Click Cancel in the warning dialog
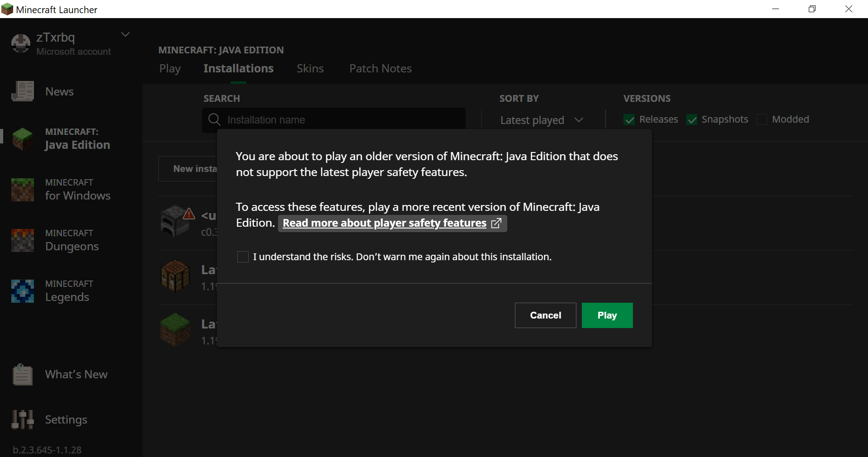868x457 pixels. [545, 315]
